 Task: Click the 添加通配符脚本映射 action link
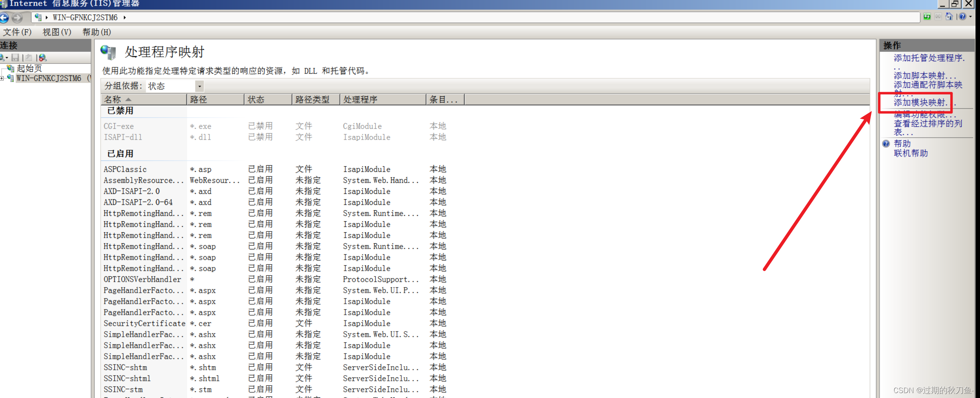[x=928, y=89]
